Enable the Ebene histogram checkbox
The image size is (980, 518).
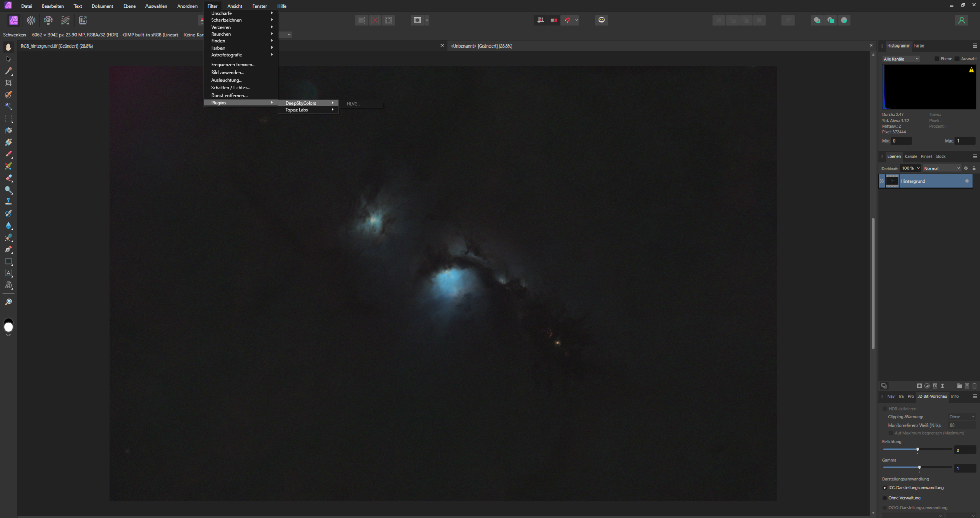(937, 59)
